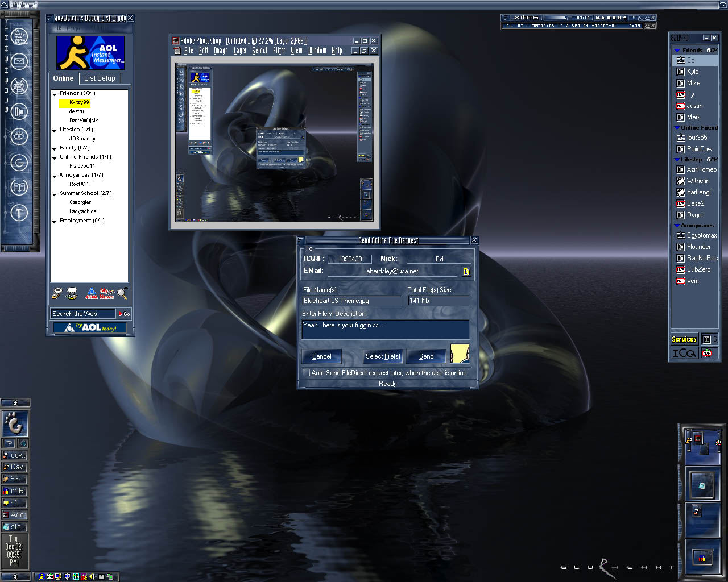Click the ICQ logo button
The height and width of the screenshot is (582, 728).
point(684,353)
